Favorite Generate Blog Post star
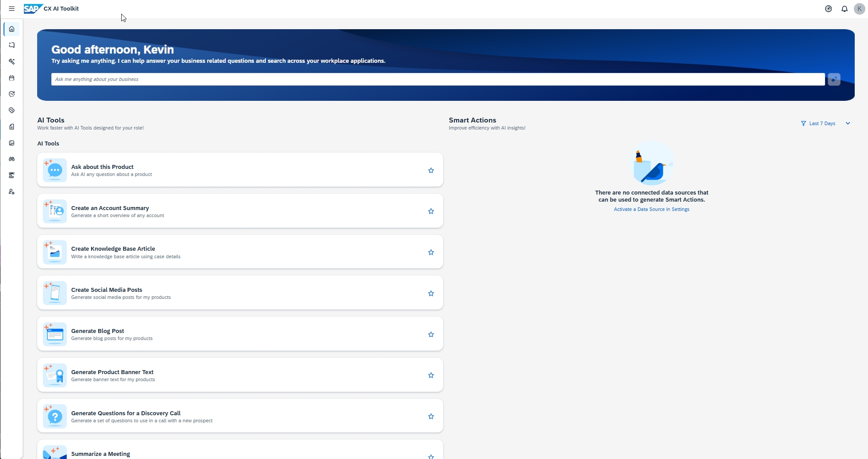 tap(431, 335)
